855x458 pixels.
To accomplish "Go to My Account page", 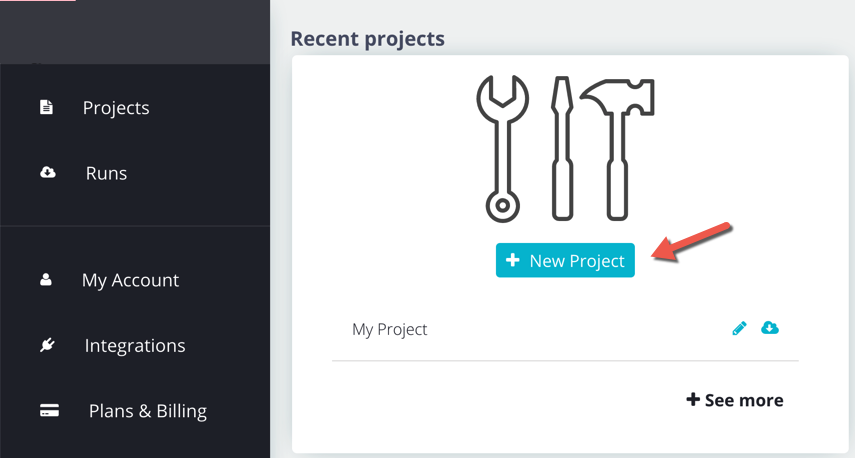I will pos(130,281).
